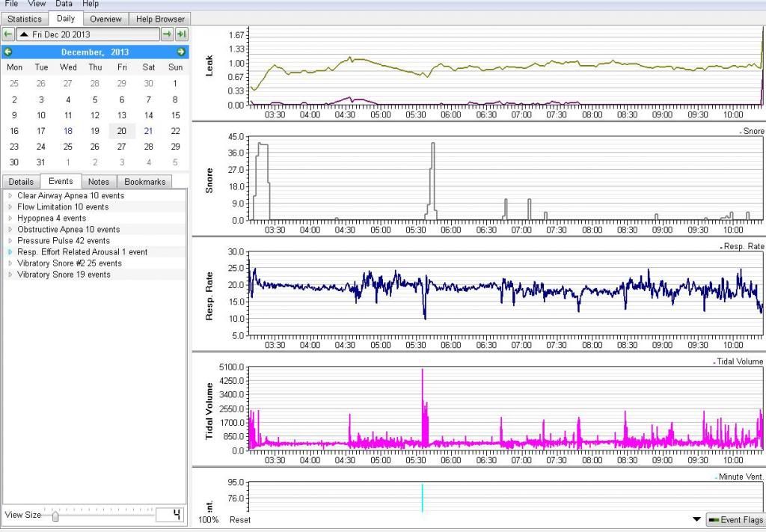This screenshot has width=766, height=532.
Task: Select December 19 in calendar
Action: point(95,131)
